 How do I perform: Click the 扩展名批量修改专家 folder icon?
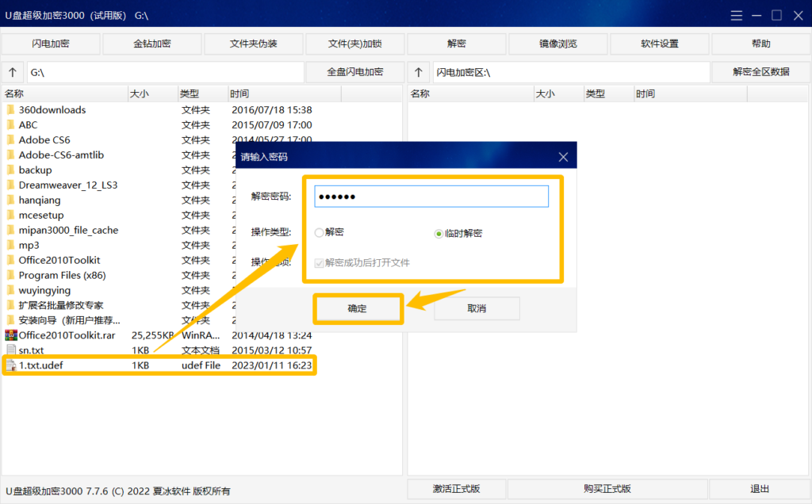click(10, 305)
